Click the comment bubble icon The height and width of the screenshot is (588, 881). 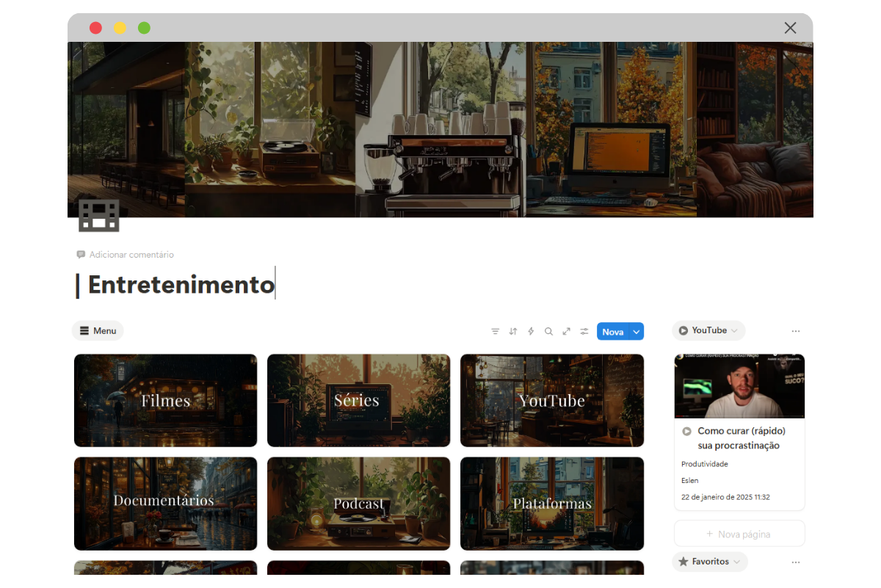coord(81,255)
